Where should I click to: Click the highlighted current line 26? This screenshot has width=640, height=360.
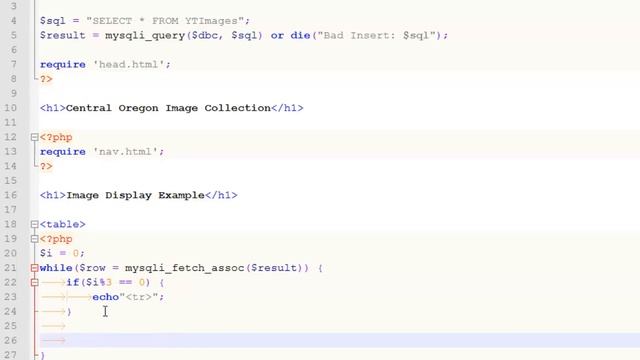coord(340,340)
